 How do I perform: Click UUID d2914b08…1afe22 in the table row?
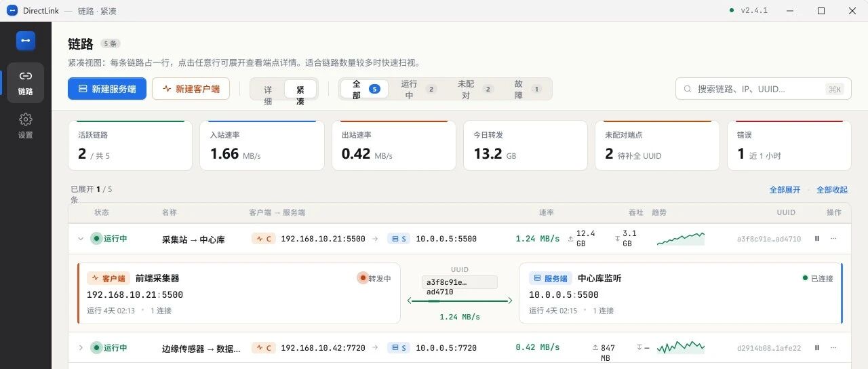tap(769, 348)
